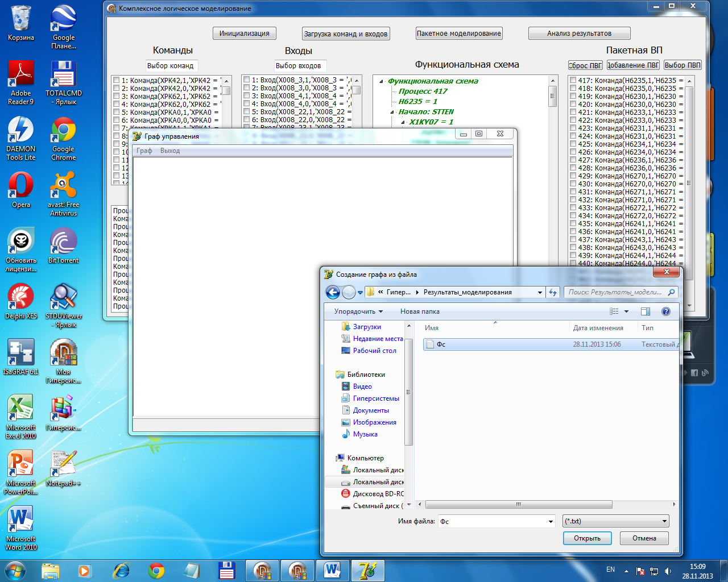This screenshot has width=728, height=582.
Task: Click the refresh icon next to path bar
Action: pos(553,292)
